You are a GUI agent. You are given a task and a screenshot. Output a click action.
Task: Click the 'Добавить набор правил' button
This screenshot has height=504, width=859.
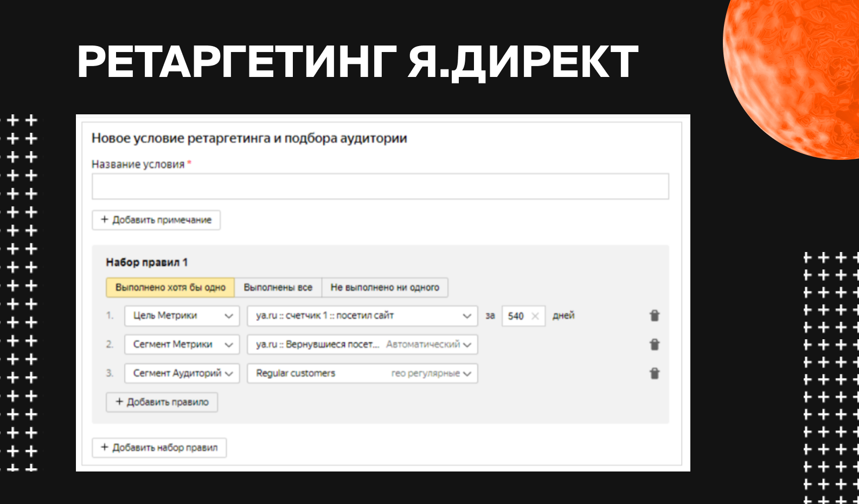[159, 448]
